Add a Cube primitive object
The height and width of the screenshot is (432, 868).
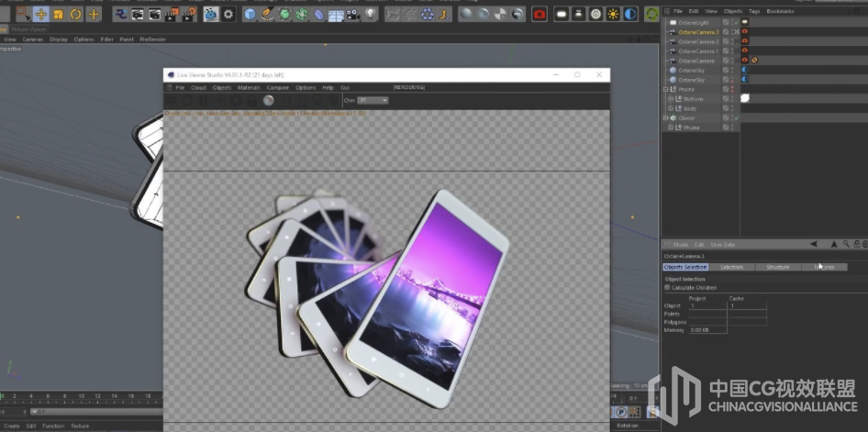[x=250, y=15]
